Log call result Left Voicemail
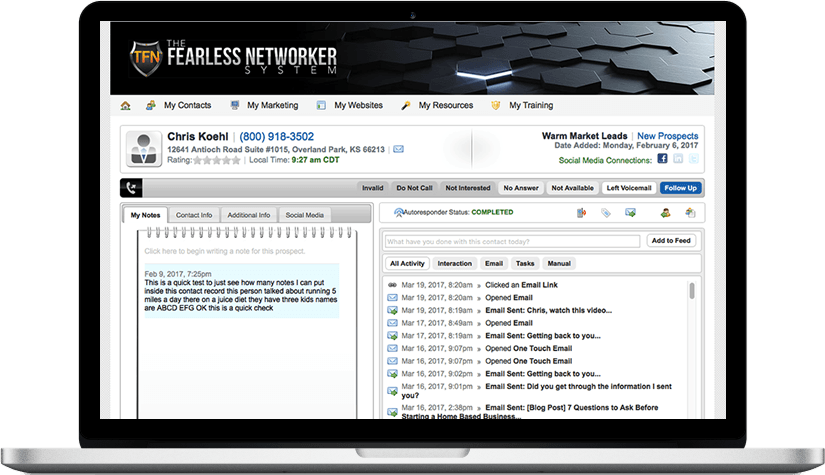This screenshot has width=825, height=475. coord(629,188)
